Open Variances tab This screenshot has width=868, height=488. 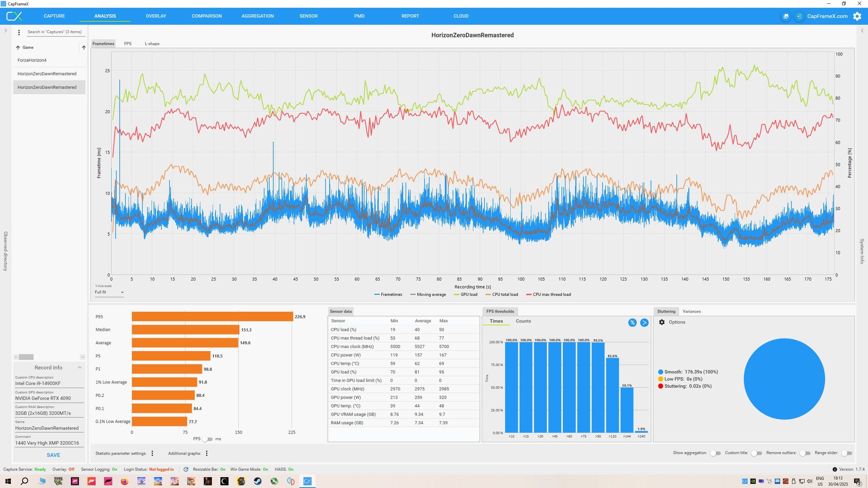(x=692, y=312)
